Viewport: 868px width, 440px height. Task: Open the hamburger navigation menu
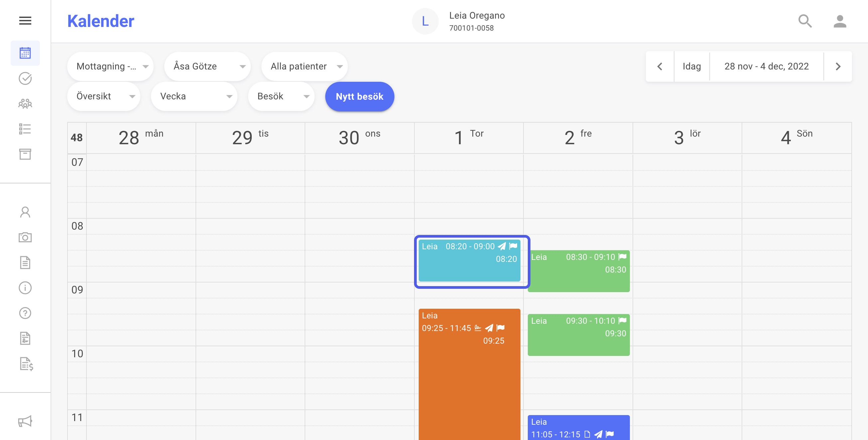[x=25, y=21]
